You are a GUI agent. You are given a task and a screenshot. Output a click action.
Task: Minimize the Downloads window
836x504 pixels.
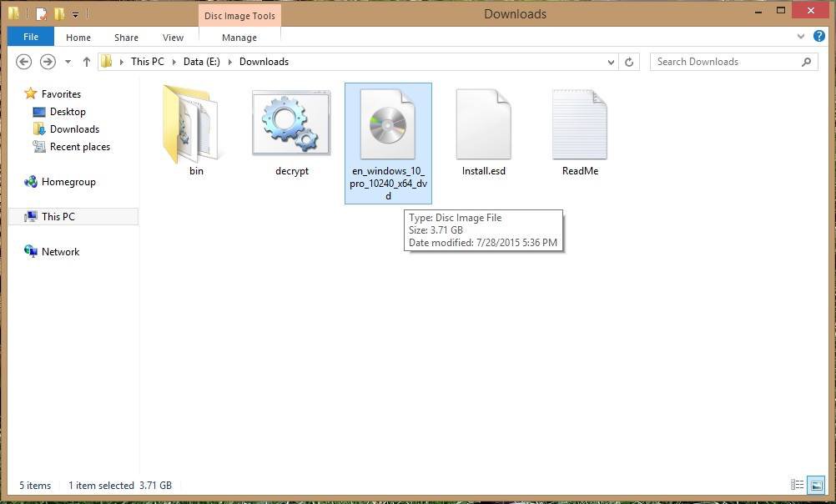(x=758, y=11)
